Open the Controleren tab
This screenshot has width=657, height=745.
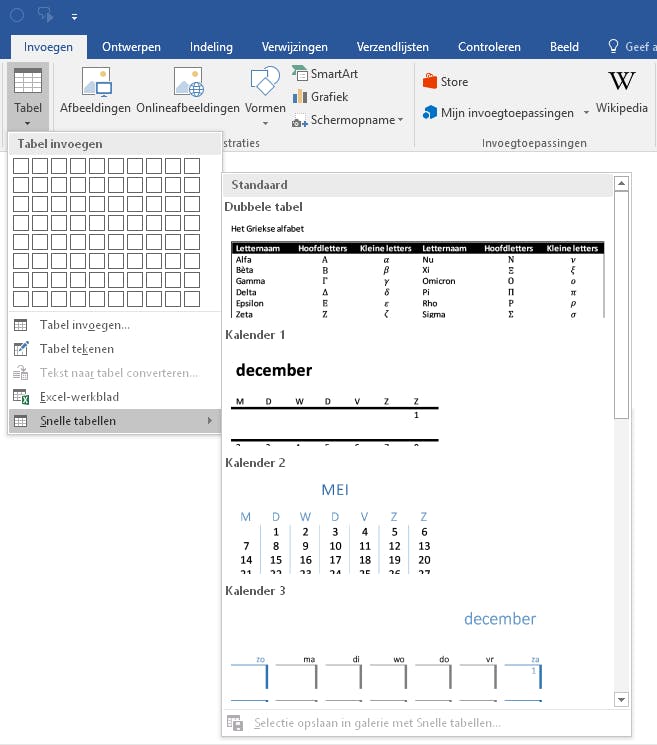tap(489, 47)
